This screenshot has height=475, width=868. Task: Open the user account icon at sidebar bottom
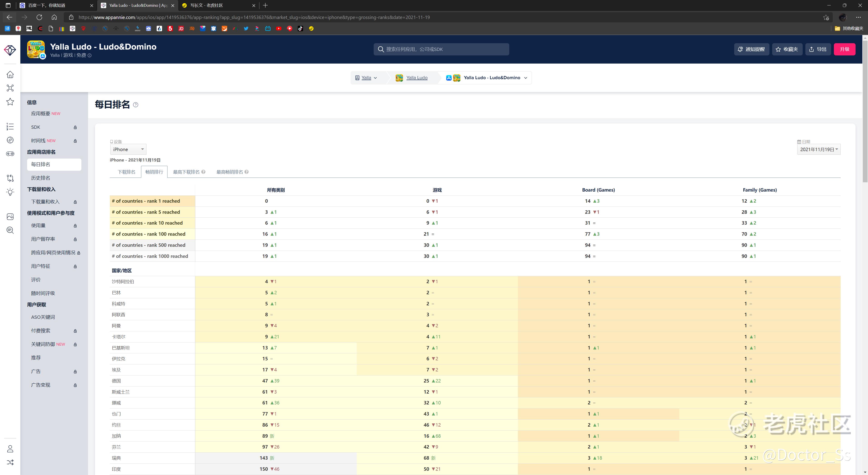coord(10,449)
